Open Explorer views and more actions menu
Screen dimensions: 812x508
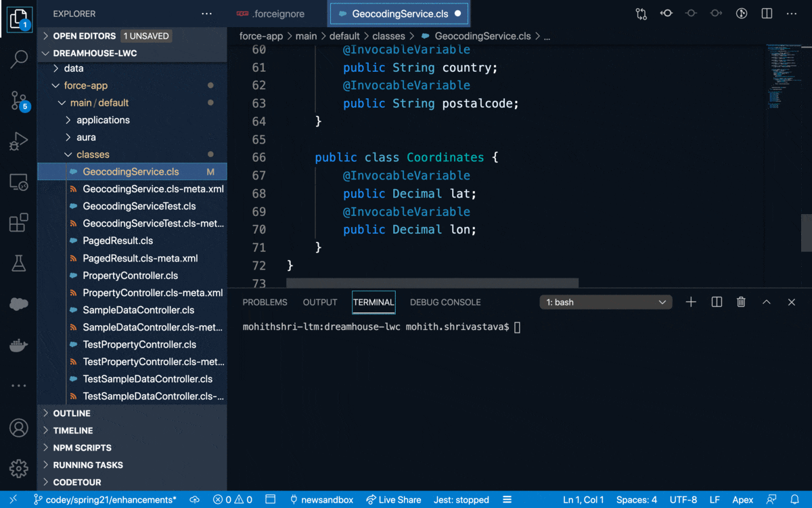207,14
